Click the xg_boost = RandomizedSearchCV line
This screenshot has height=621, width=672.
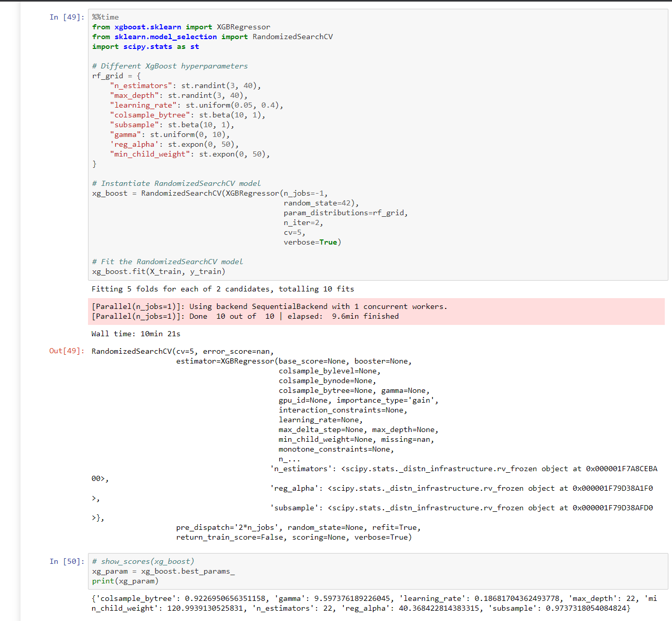210,193
